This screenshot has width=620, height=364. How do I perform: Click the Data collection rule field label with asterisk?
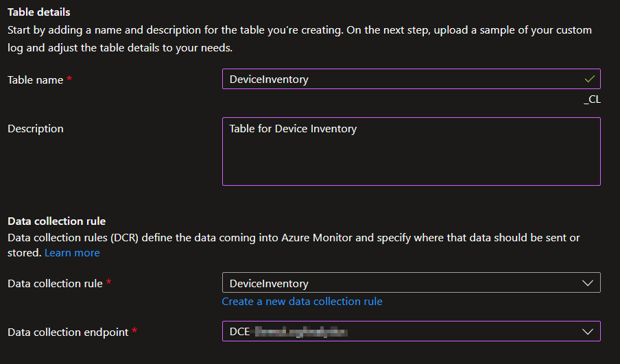[x=55, y=283]
